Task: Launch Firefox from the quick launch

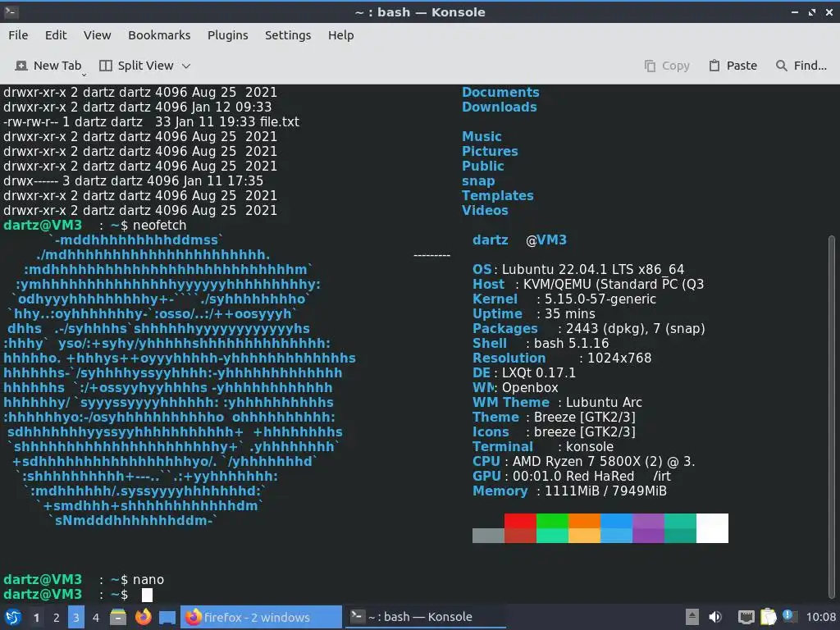Action: (143, 617)
